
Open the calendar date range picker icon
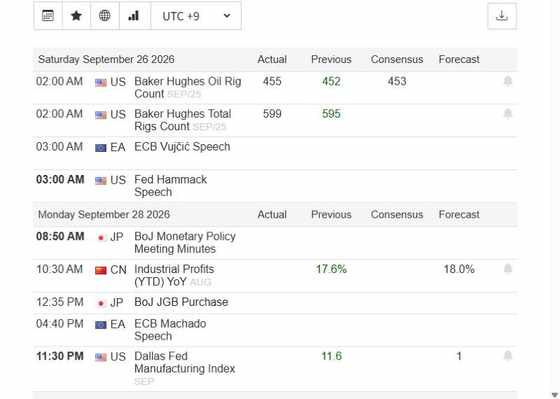click(x=48, y=16)
